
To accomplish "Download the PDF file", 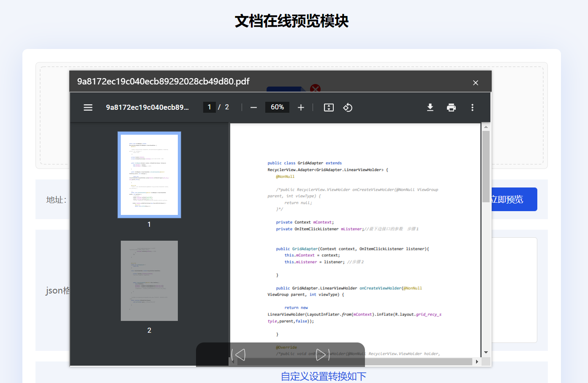I will click(430, 107).
